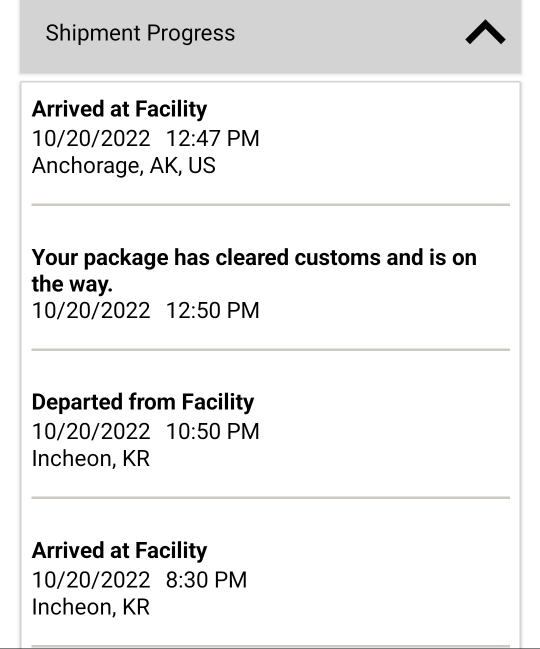The height and width of the screenshot is (649, 540).
Task: Select the first Arrived at Facility heading
Action: coord(120,110)
